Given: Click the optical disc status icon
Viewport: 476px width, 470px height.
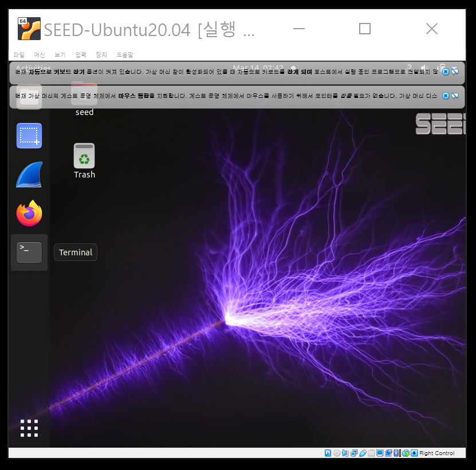Looking at the screenshot, I should tap(337, 453).
